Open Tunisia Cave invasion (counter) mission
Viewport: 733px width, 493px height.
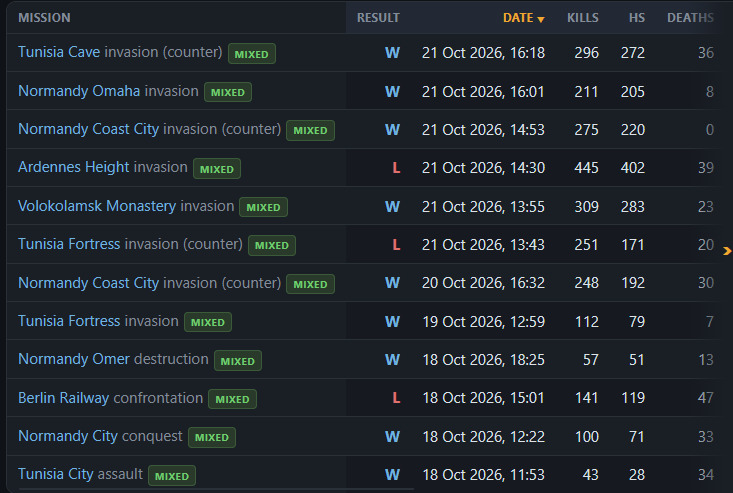(x=120, y=52)
